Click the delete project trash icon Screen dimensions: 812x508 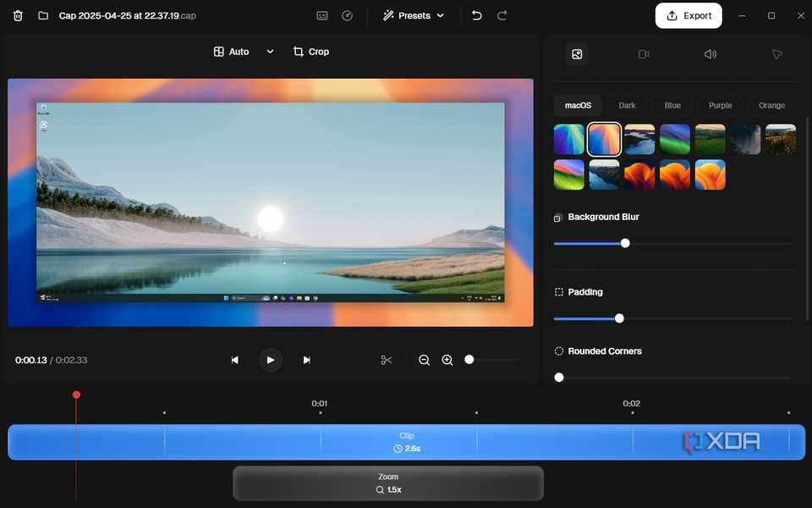click(x=17, y=15)
